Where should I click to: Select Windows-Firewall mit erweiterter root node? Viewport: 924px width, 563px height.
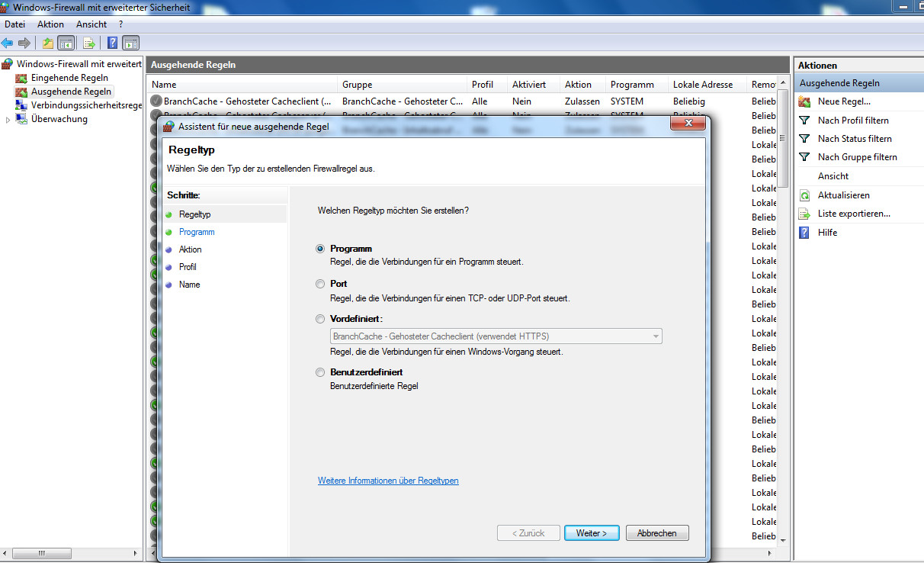[79, 64]
